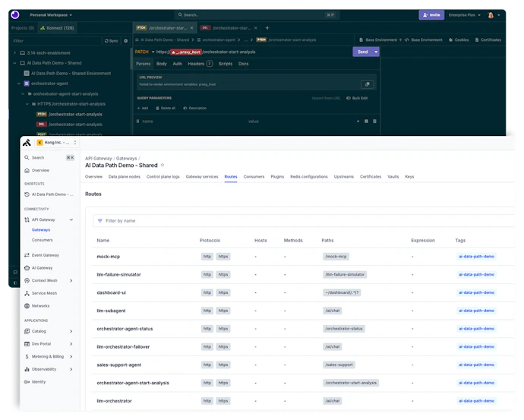
Task: Select the DEL /orchestrator-start-analysis request
Action: pyautogui.click(x=69, y=125)
